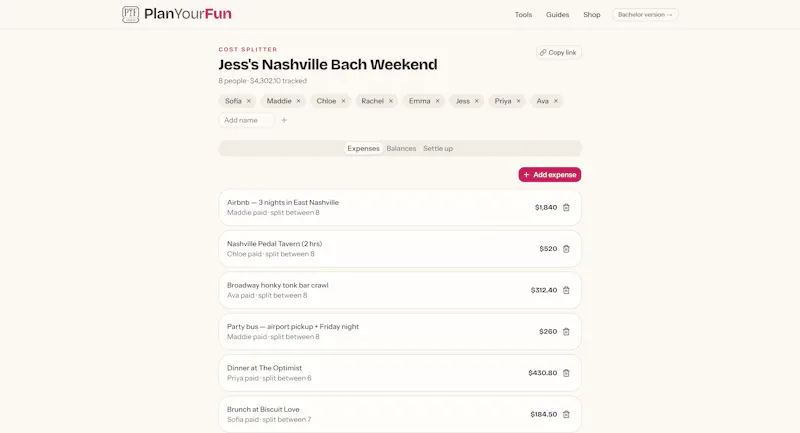Click the plus icon beside Add name

tap(284, 120)
